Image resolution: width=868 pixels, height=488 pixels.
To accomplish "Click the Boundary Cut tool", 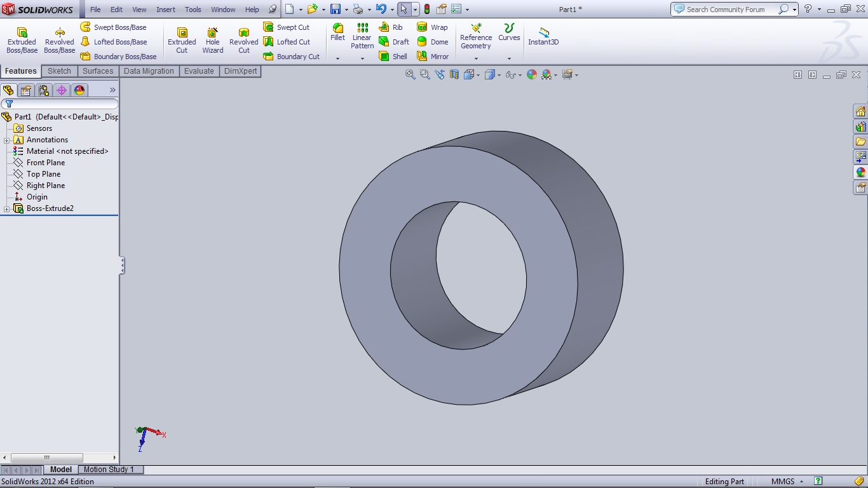I will (x=292, y=57).
